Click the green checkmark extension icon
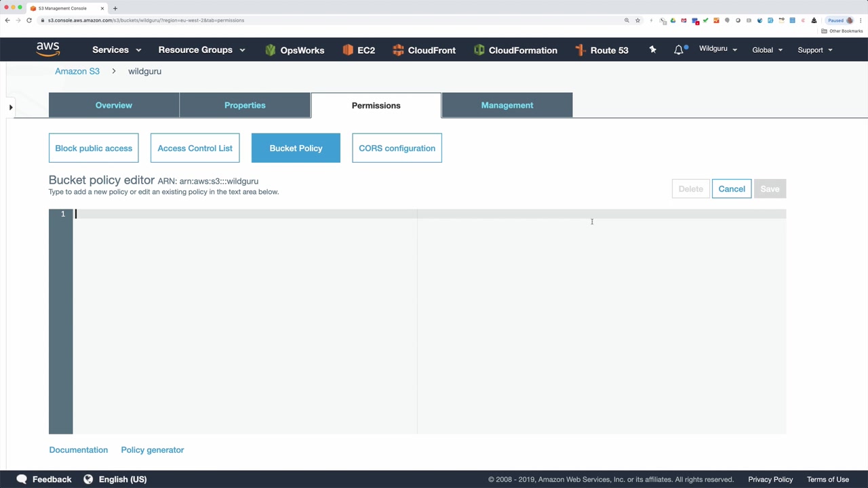This screenshot has width=868, height=488. point(705,20)
